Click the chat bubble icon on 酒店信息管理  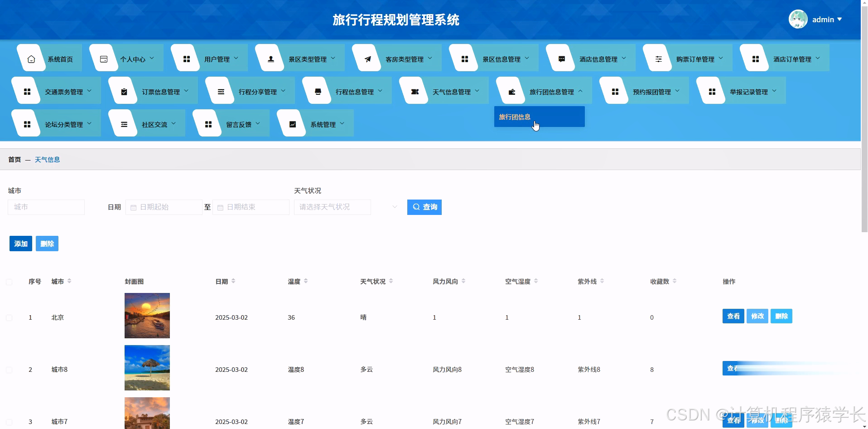tap(562, 58)
